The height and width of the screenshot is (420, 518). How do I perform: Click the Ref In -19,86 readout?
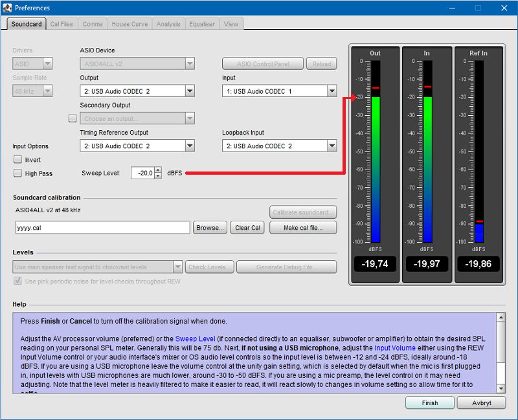point(479,264)
